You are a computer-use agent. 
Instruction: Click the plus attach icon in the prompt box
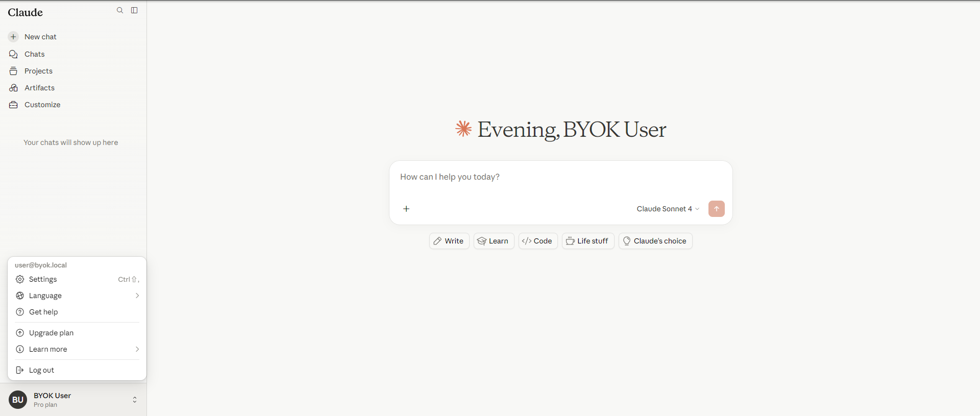click(x=406, y=209)
